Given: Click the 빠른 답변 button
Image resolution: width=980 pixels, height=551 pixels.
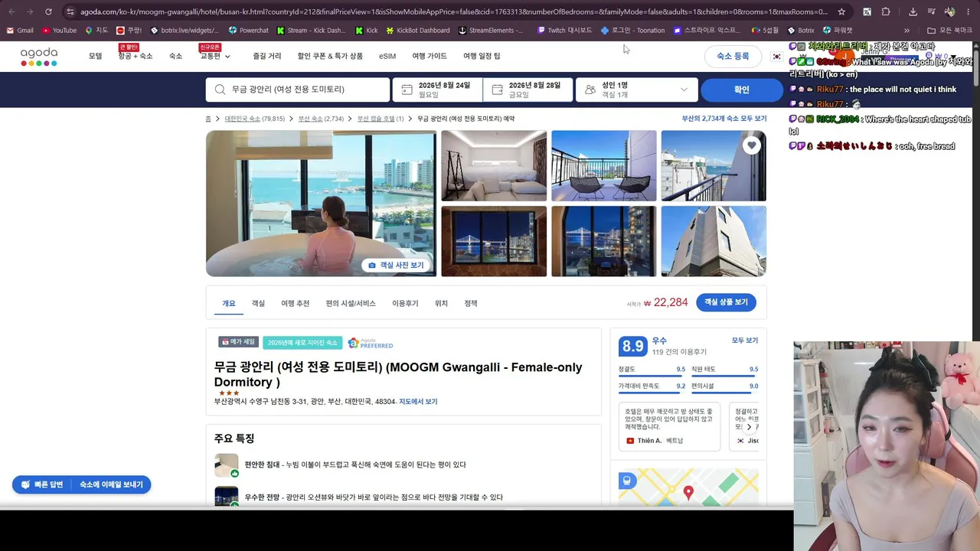Looking at the screenshot, I should [43, 484].
